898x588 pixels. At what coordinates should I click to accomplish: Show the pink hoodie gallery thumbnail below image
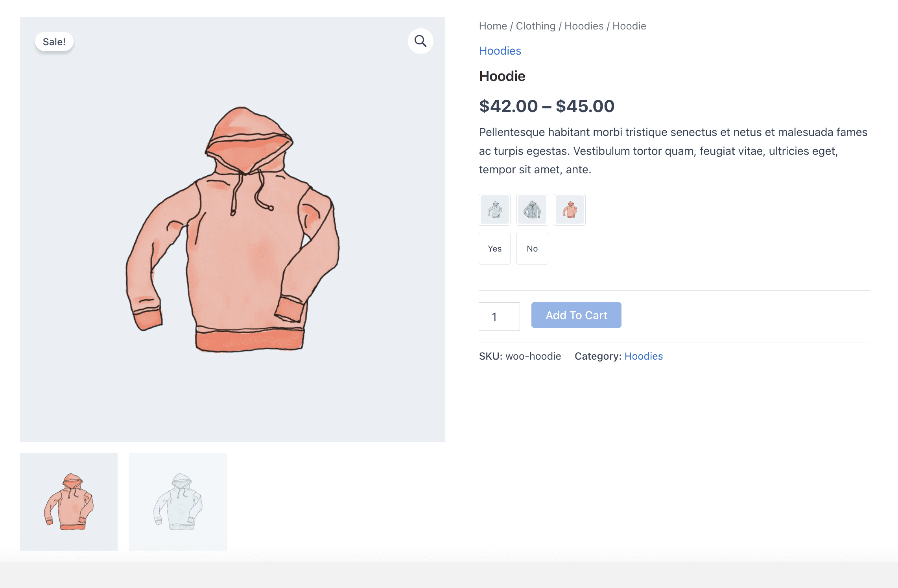coord(69,502)
